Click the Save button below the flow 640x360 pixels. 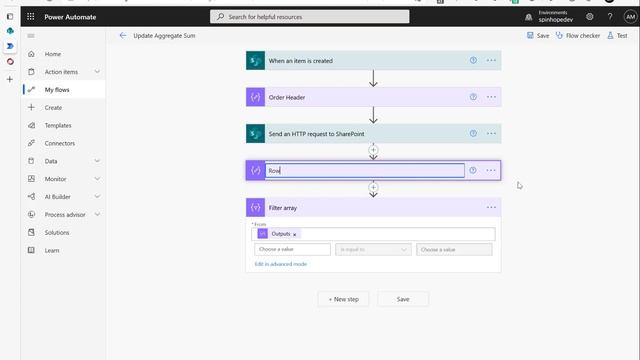pyautogui.click(x=403, y=299)
